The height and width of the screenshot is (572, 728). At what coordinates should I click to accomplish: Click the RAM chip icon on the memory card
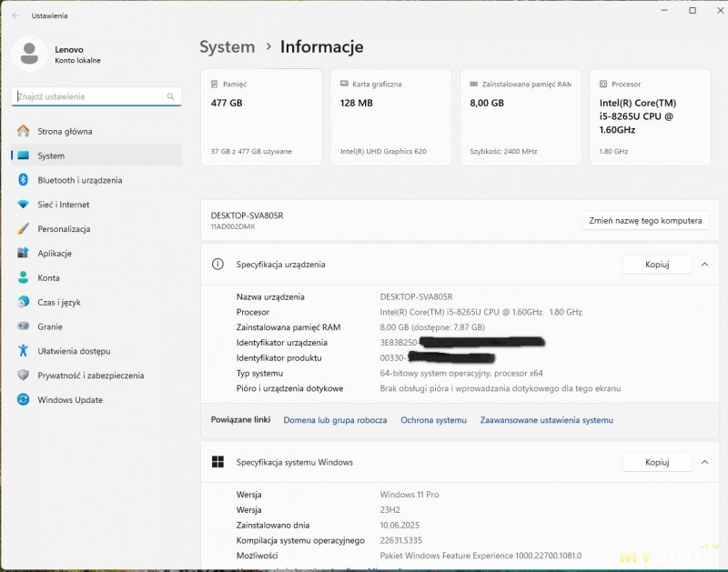pos(473,84)
